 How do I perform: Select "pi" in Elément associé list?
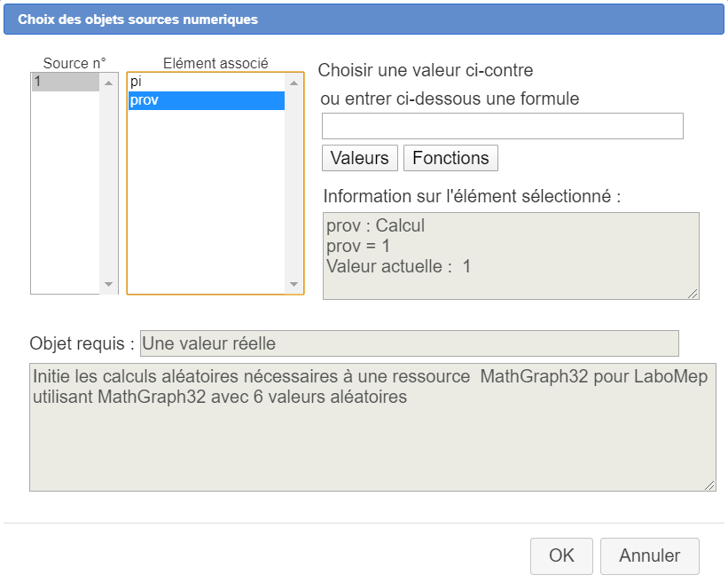(206, 82)
